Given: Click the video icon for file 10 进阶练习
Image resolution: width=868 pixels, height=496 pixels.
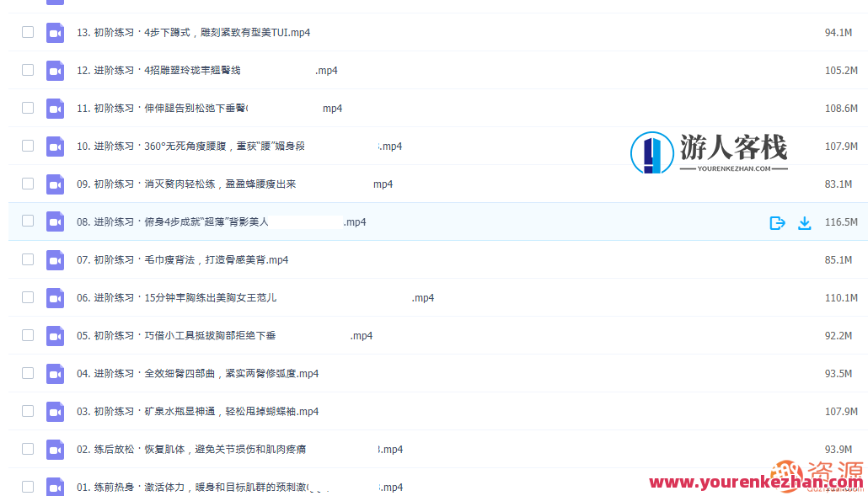Looking at the screenshot, I should coord(55,147).
